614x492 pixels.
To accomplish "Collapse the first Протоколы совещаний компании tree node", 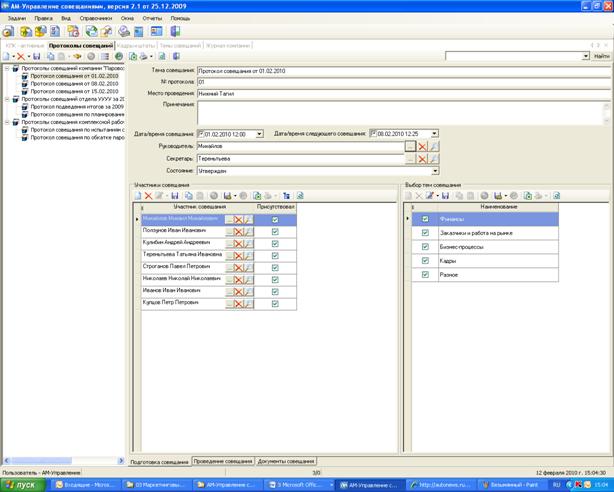I will [x=5, y=69].
